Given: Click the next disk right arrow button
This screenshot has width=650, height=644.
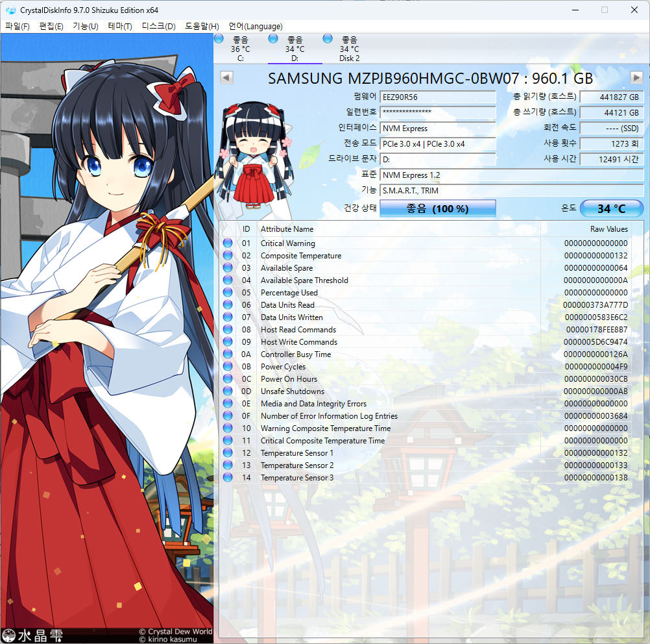Looking at the screenshot, I should (x=636, y=78).
